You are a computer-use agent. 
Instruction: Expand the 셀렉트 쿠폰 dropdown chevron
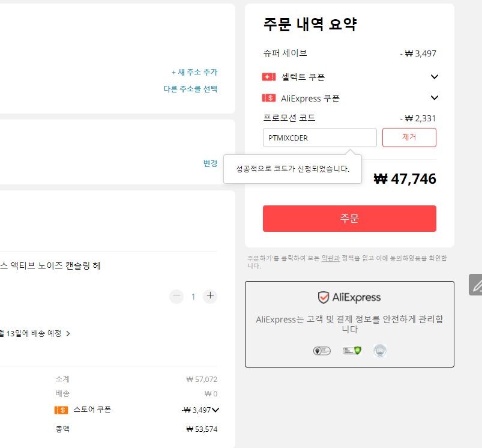pyautogui.click(x=435, y=76)
